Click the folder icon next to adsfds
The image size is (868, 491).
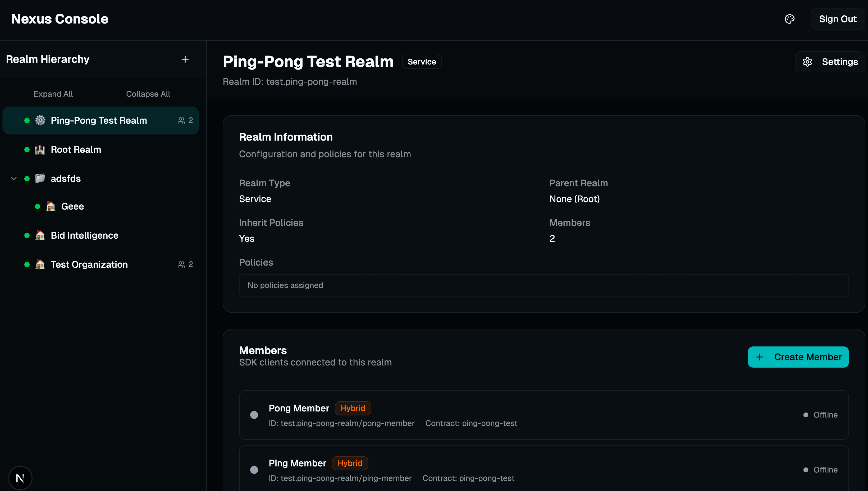coord(40,178)
